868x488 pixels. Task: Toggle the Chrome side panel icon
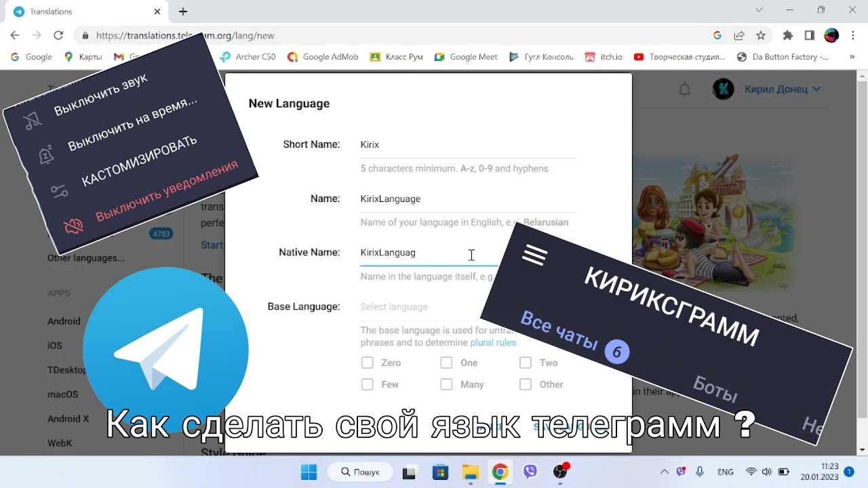810,35
